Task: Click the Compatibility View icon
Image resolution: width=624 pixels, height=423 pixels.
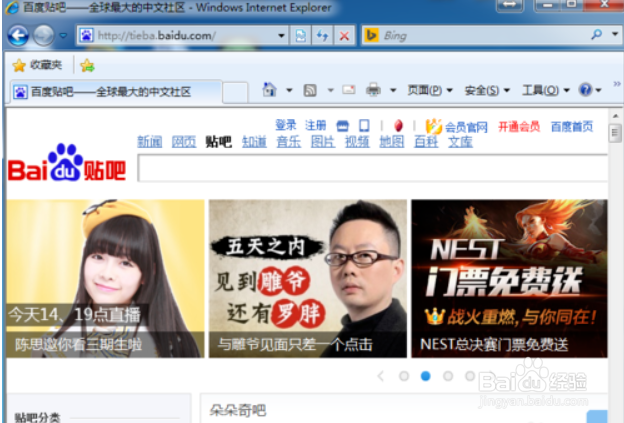Action: 300,36
